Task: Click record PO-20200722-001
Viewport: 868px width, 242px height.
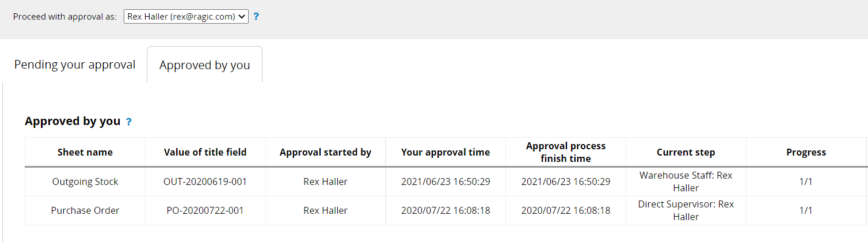Action: [205, 210]
